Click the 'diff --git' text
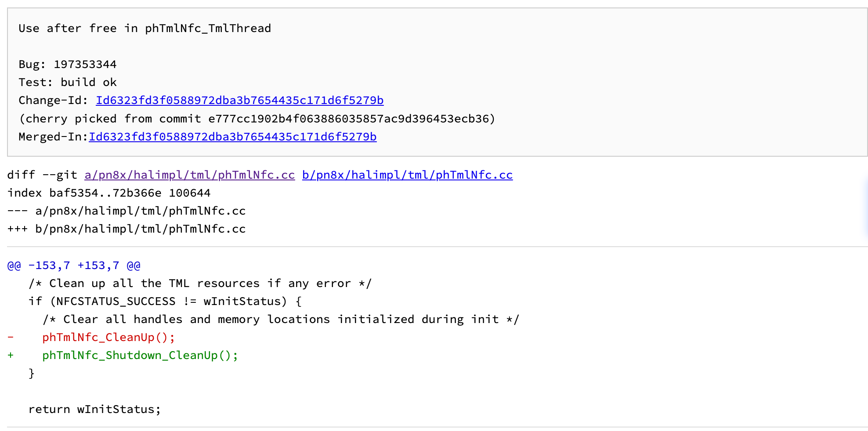The image size is (868, 431). click(x=42, y=175)
